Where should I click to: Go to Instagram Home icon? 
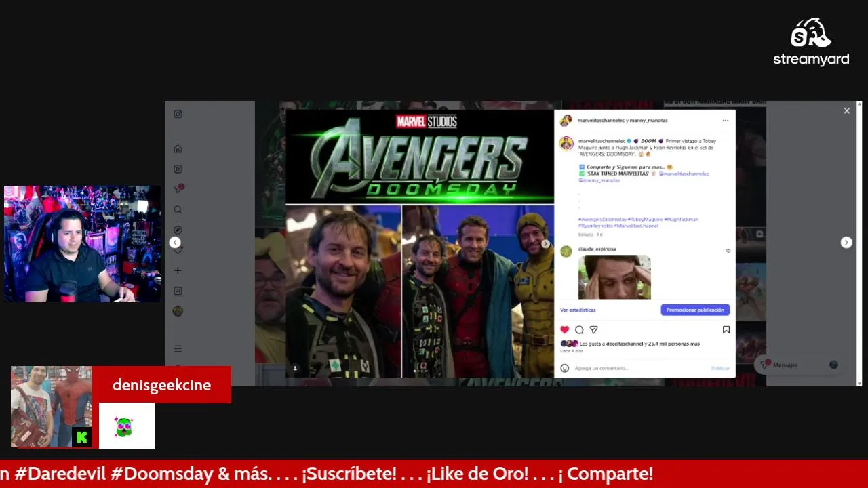point(178,149)
